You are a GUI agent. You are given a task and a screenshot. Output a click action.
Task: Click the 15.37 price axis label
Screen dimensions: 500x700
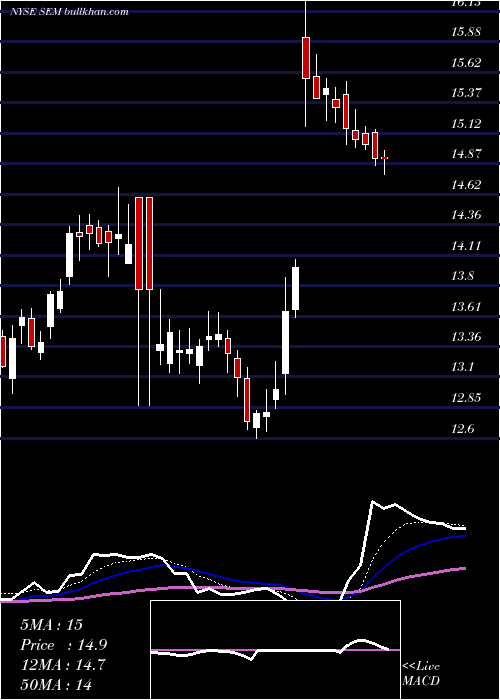[466, 93]
